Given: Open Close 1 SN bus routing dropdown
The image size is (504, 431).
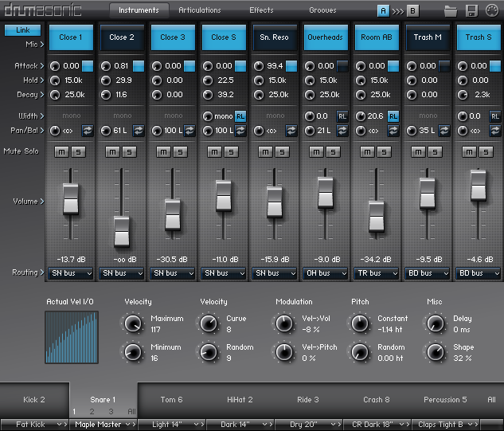Looking at the screenshot, I should coord(70,273).
